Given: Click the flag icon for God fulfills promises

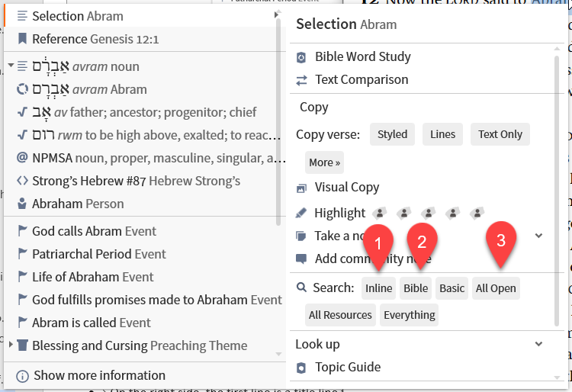Looking at the screenshot, I should pyautogui.click(x=22, y=300).
